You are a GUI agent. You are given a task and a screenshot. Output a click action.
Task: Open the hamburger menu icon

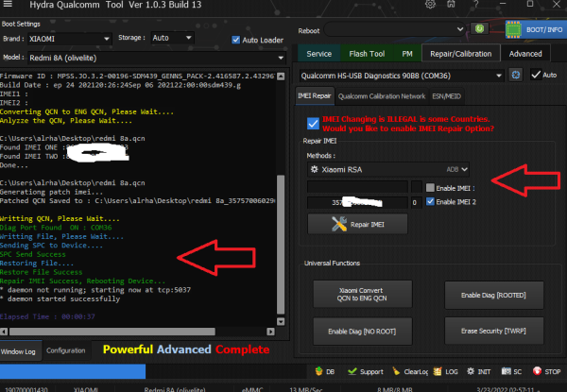coord(8,4)
